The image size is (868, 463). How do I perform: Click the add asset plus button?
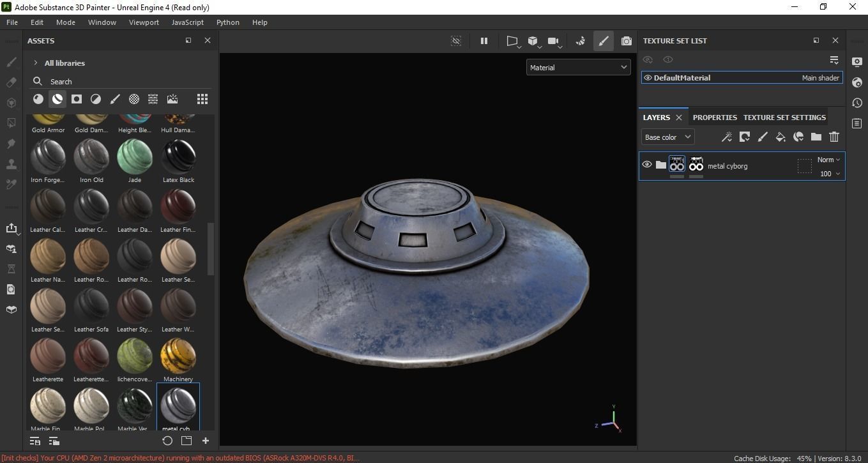(x=206, y=441)
